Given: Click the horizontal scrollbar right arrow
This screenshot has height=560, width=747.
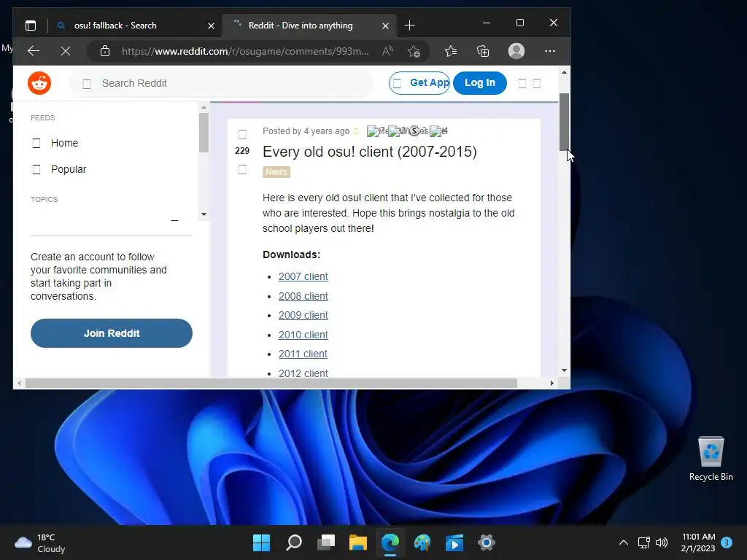Looking at the screenshot, I should coord(552,383).
